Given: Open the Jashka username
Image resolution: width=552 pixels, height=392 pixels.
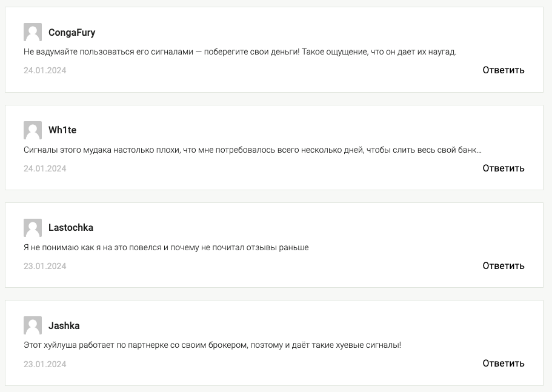Looking at the screenshot, I should pyautogui.click(x=64, y=326).
